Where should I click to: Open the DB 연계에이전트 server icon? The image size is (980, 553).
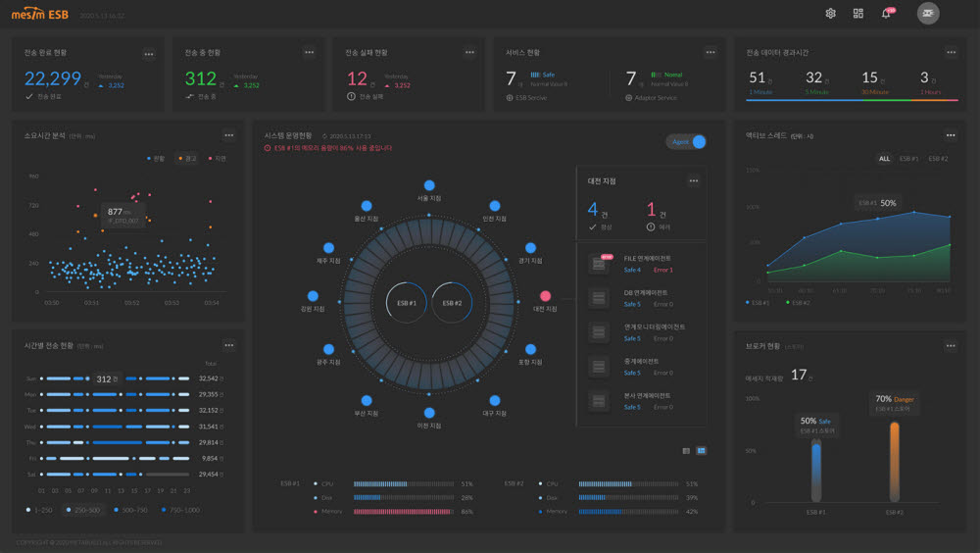pos(599,298)
